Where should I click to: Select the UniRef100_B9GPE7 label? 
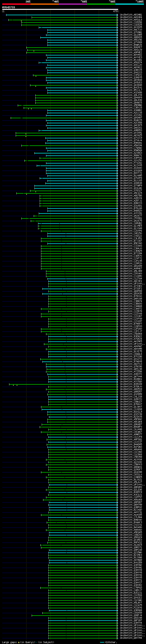click(131, 47)
